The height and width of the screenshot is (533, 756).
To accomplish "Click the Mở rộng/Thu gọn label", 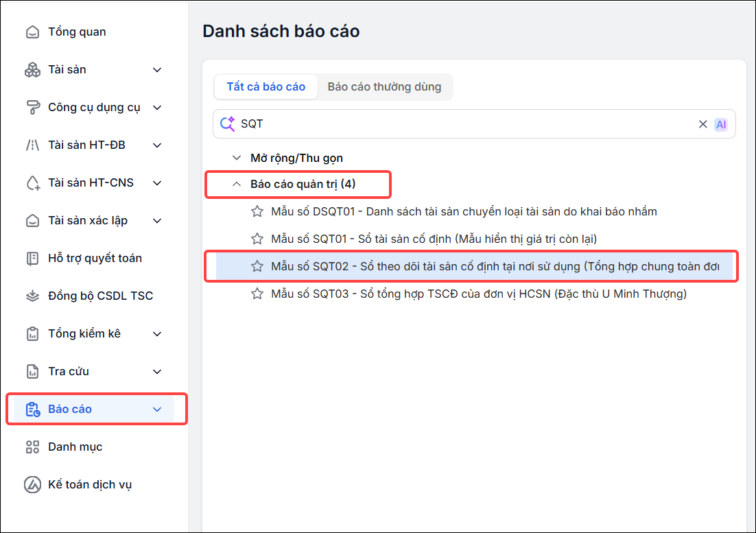I will (x=296, y=158).
